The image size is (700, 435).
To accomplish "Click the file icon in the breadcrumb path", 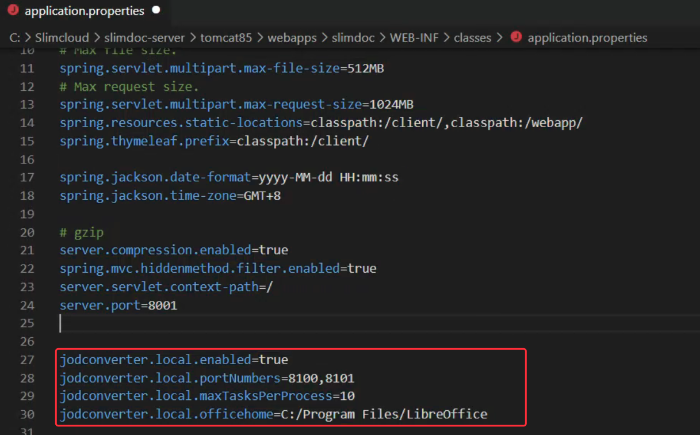I will tap(516, 37).
